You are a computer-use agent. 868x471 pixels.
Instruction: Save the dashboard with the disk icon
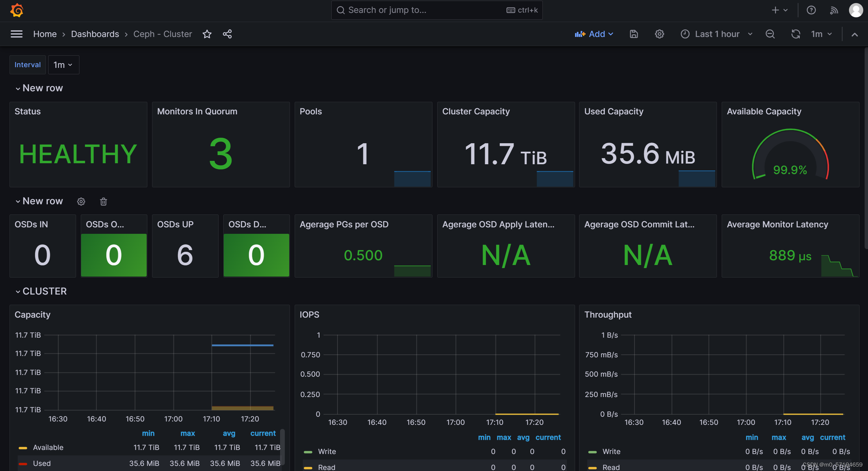[633, 34]
